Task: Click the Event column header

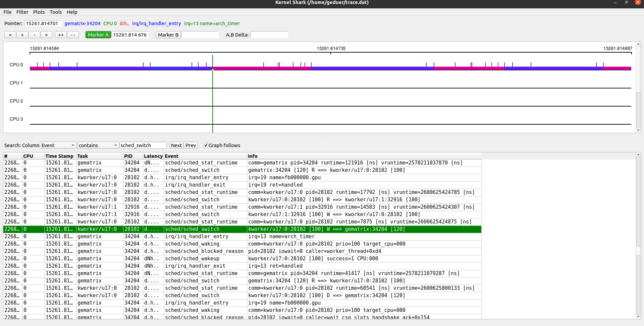Action: tap(205, 156)
